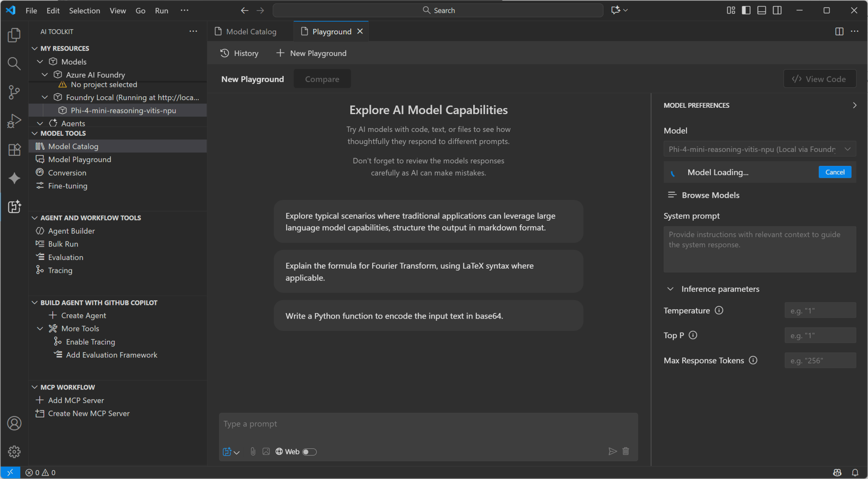The image size is (868, 479).
Task: Show Top P info icon
Action: 693,335
